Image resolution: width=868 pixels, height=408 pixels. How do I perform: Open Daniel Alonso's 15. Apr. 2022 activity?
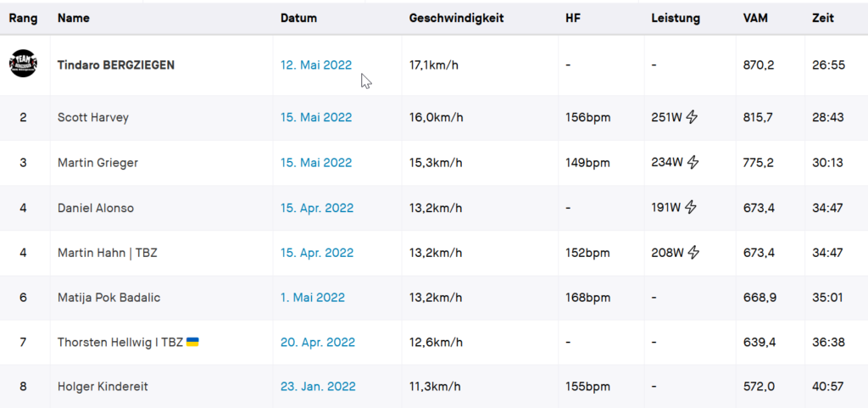(317, 208)
